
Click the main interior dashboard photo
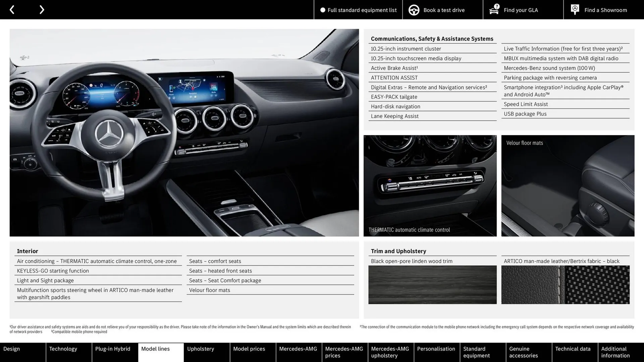point(184,133)
